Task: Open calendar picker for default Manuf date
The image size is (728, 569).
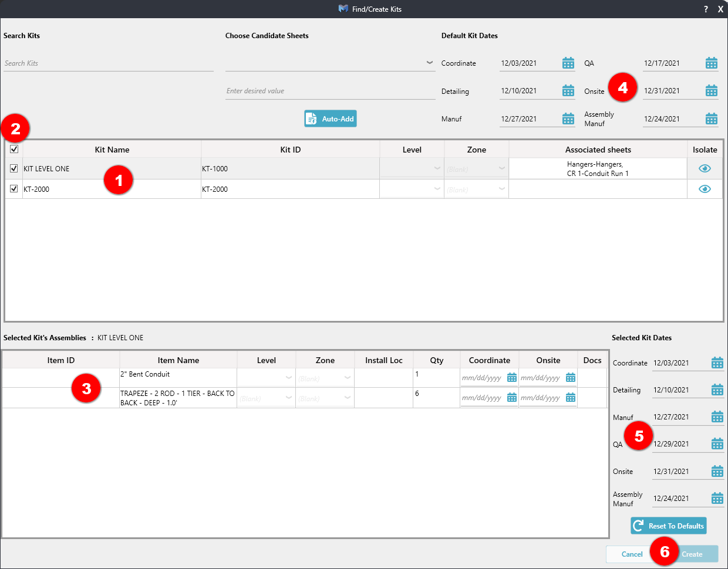Action: [568, 119]
